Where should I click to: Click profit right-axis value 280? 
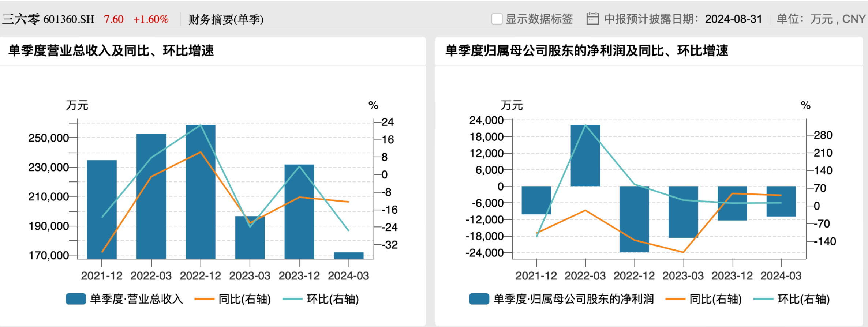[823, 135]
